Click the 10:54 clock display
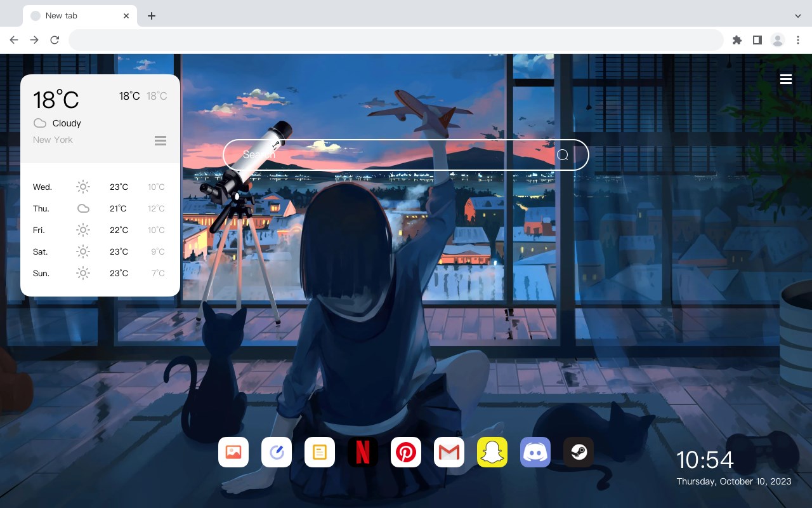This screenshot has height=508, width=812. click(x=705, y=460)
